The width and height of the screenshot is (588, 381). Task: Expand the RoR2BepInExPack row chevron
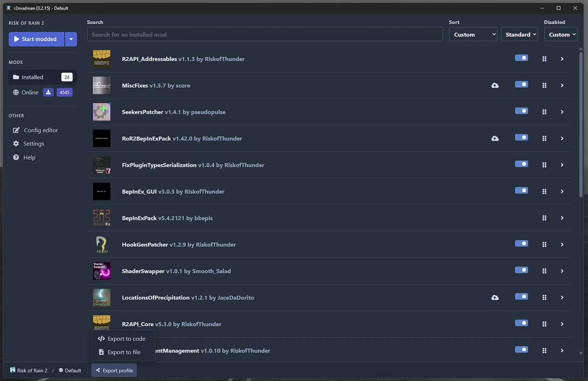562,138
